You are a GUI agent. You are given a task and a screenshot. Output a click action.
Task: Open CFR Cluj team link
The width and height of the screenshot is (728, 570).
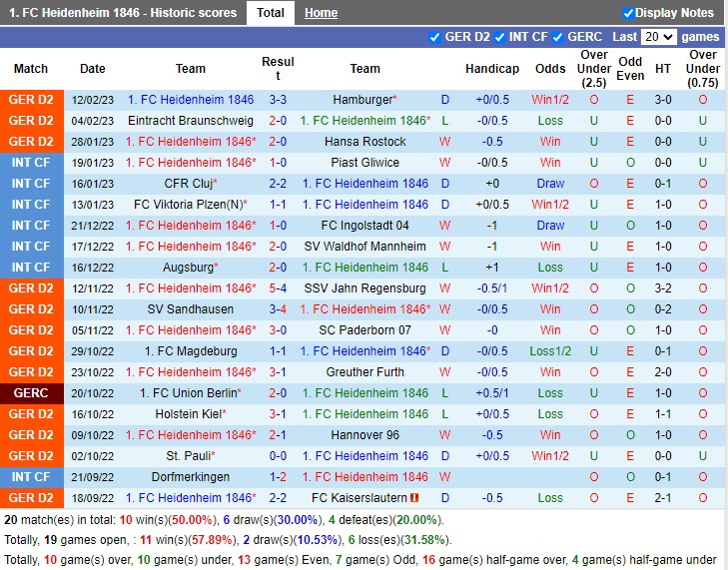click(188, 184)
